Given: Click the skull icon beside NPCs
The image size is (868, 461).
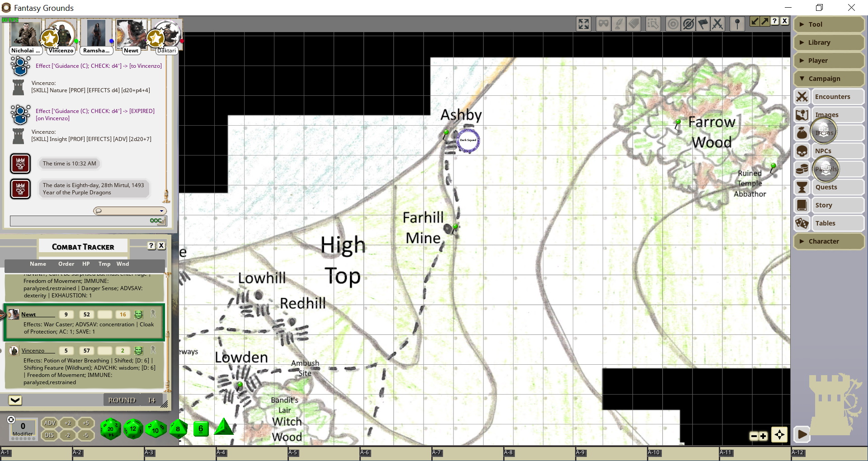Looking at the screenshot, I should [x=802, y=151].
